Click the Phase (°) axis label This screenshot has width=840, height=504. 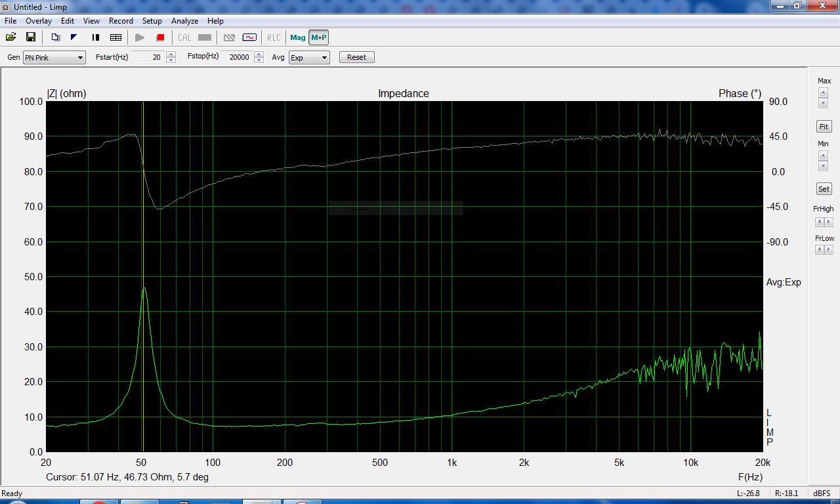[740, 94]
